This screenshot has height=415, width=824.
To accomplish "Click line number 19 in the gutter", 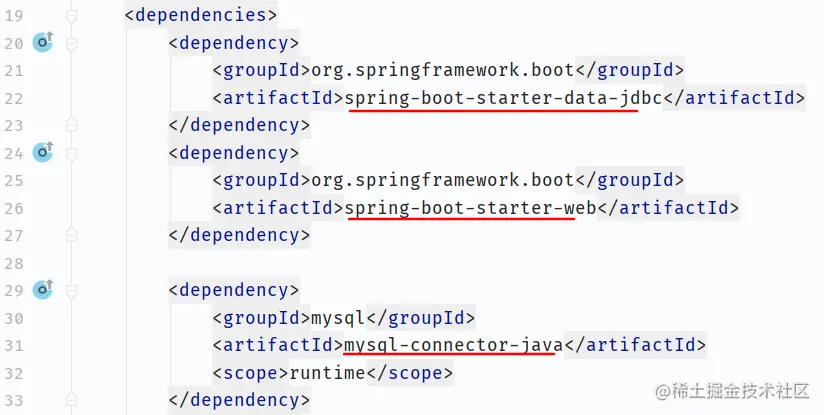I will pyautogui.click(x=13, y=16).
